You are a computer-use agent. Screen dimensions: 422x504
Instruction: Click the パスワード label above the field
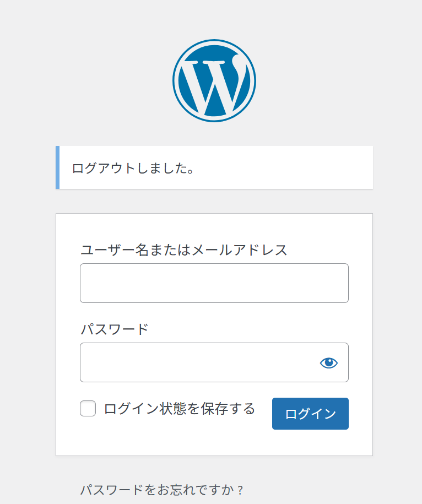[115, 329]
